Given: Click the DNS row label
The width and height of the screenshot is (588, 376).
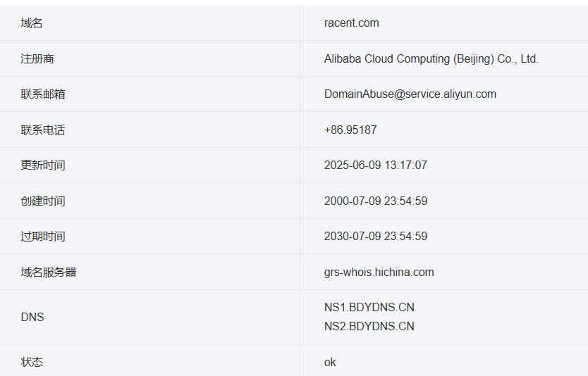Looking at the screenshot, I should click(x=32, y=318).
